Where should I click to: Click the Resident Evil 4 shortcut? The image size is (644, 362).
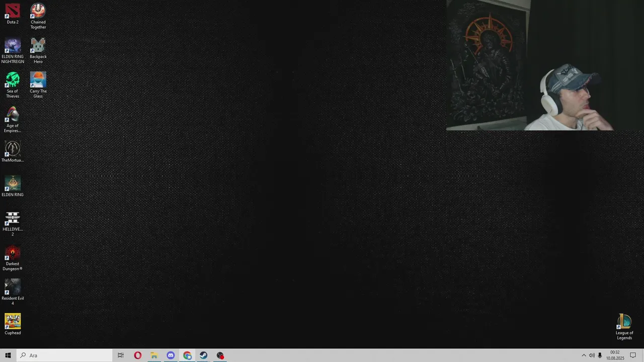13,293
